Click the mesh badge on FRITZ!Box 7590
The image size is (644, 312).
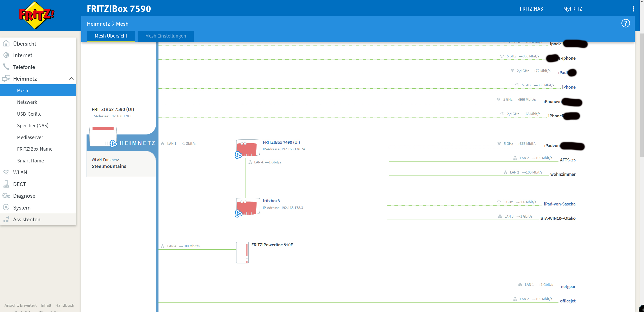(113, 143)
